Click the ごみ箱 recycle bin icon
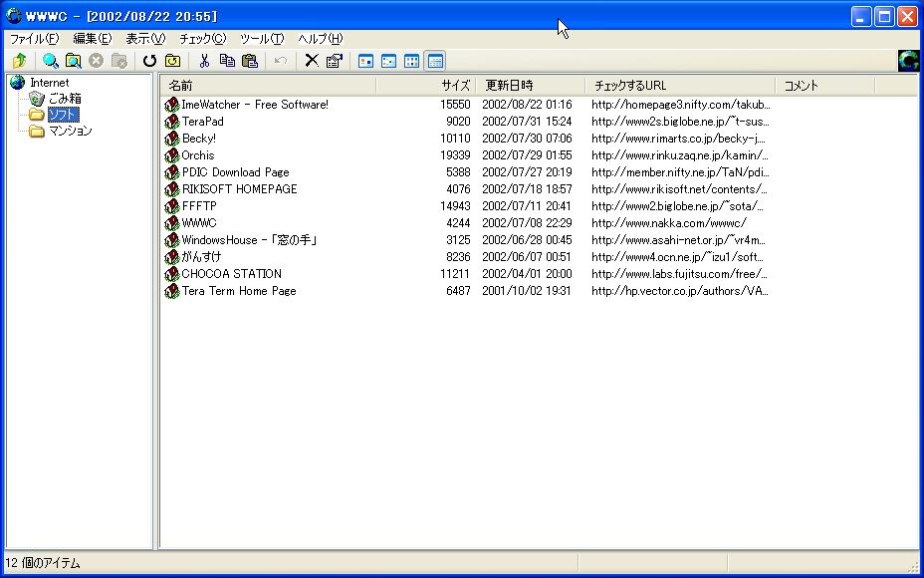The width and height of the screenshot is (924, 578). pyautogui.click(x=37, y=99)
